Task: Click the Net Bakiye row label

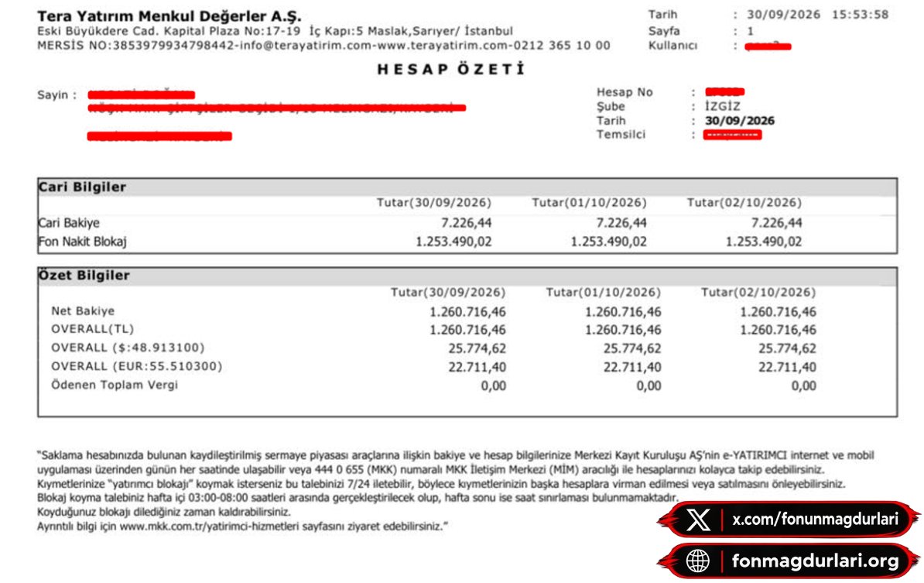Action: pos(83,311)
